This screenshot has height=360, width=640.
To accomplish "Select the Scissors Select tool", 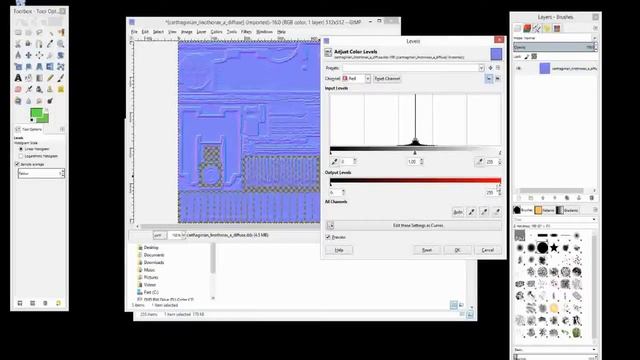I will 18,44.
